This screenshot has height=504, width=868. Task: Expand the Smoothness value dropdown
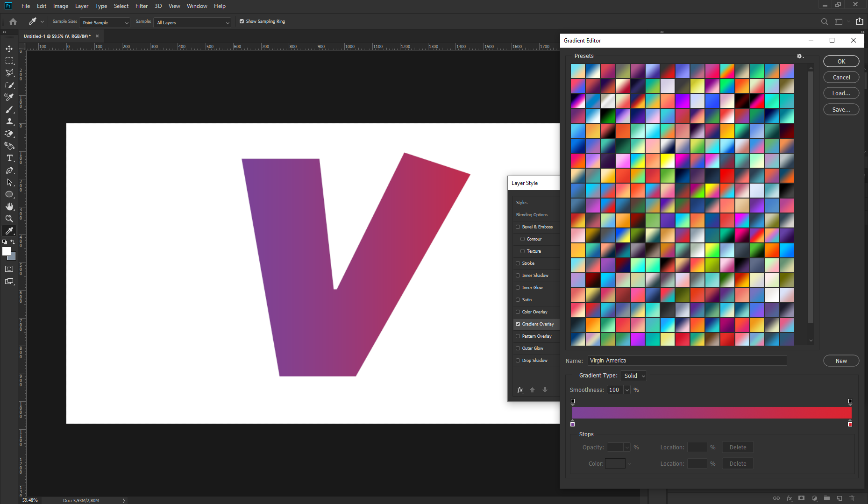(627, 390)
